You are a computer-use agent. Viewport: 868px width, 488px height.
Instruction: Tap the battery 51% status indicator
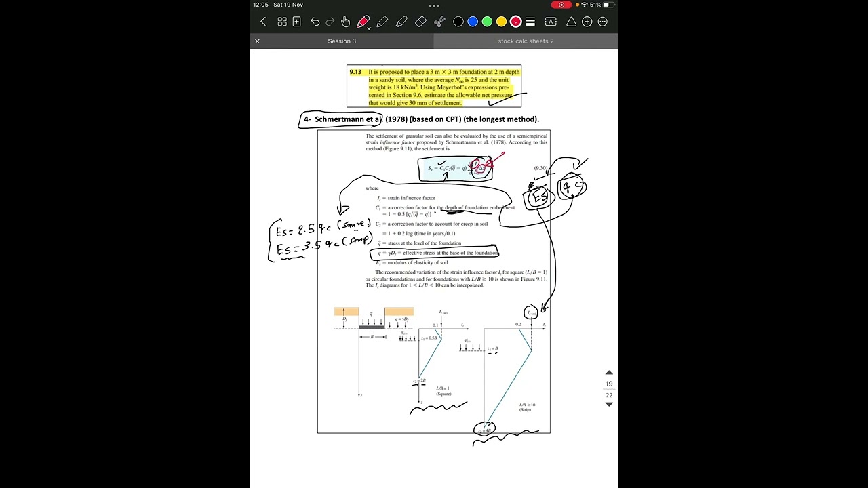click(601, 5)
